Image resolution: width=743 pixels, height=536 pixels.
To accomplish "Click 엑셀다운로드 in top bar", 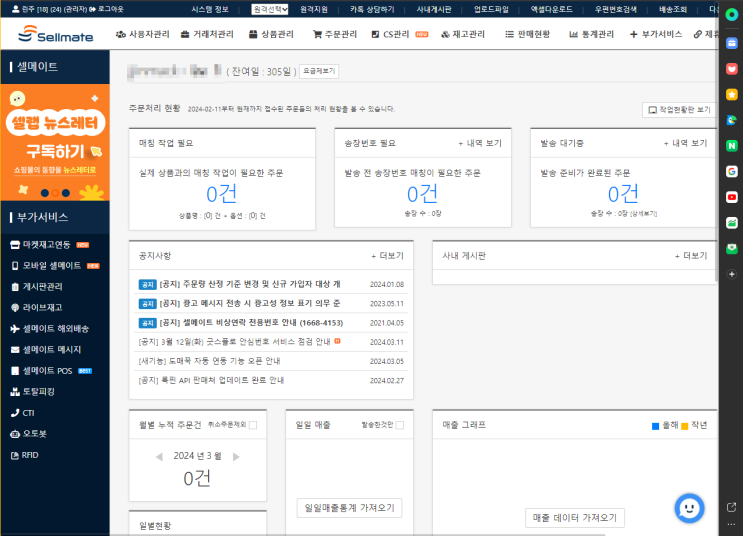I will tap(552, 9).
